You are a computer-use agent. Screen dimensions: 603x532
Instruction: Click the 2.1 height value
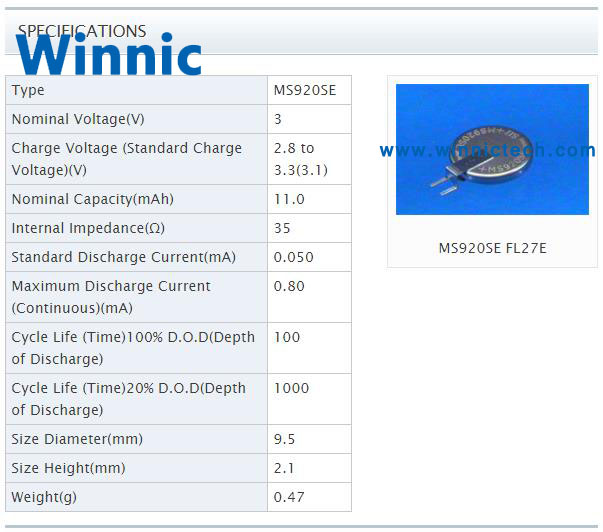click(x=284, y=468)
